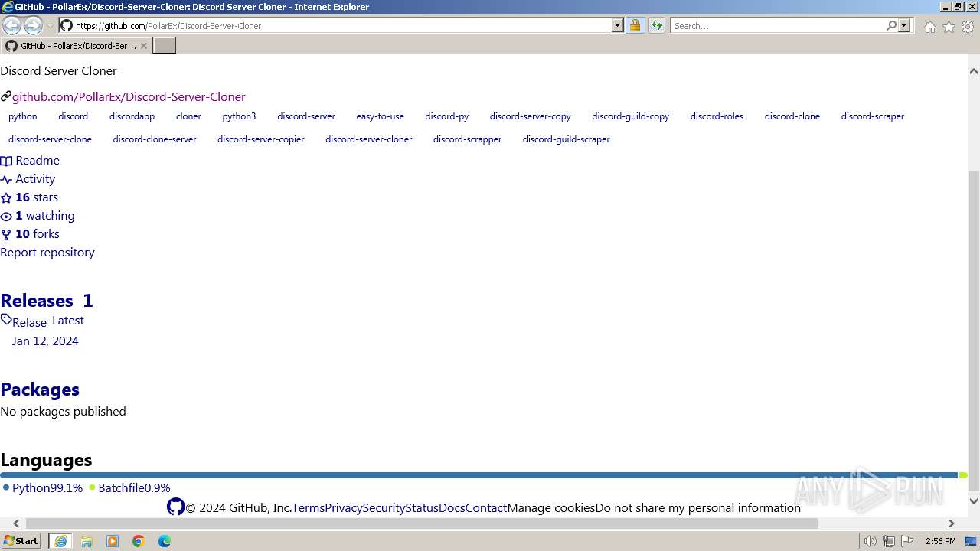Image resolution: width=980 pixels, height=551 pixels.
Task: Select the cloner topic tag
Action: pos(188,116)
